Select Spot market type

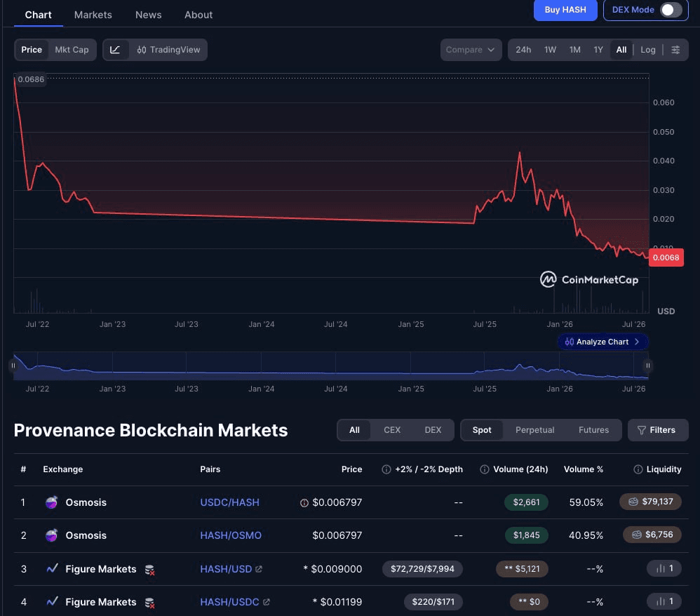pos(482,429)
